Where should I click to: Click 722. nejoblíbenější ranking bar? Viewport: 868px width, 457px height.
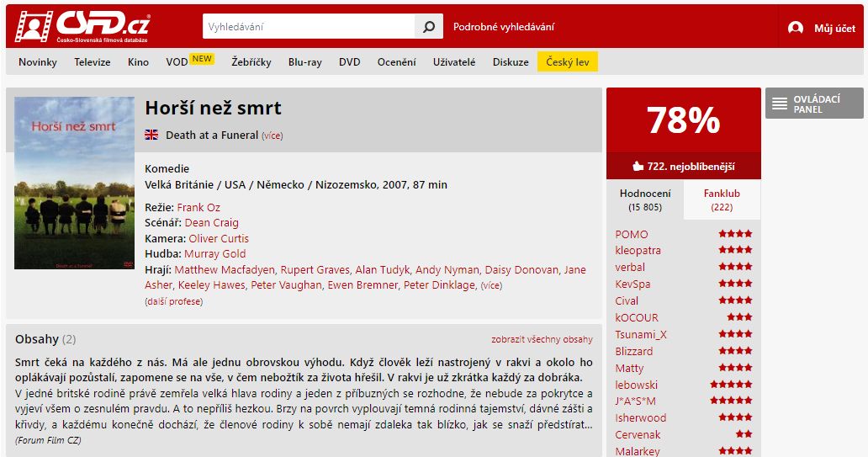pos(684,166)
